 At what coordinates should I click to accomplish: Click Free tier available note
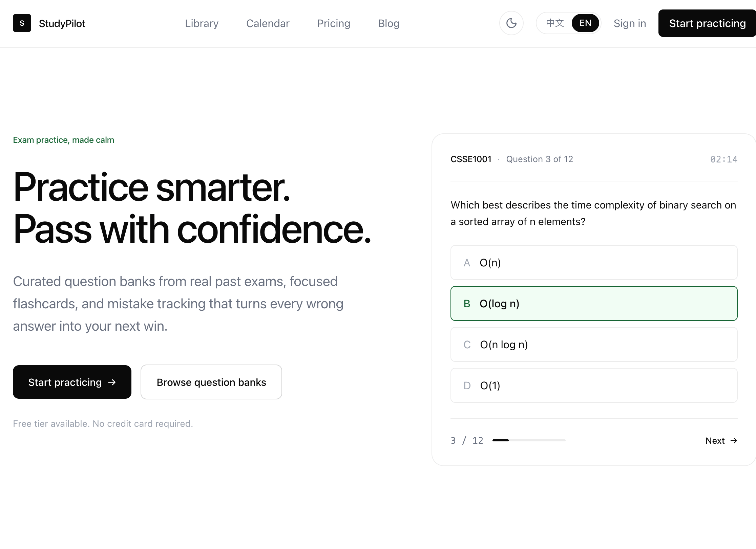[103, 423]
